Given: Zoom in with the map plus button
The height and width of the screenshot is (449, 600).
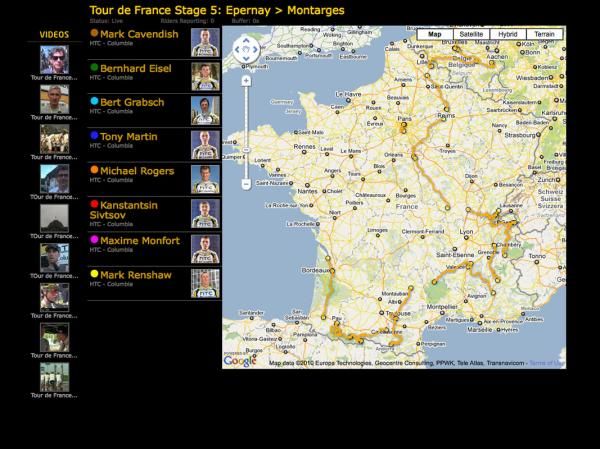Looking at the screenshot, I should (246, 81).
